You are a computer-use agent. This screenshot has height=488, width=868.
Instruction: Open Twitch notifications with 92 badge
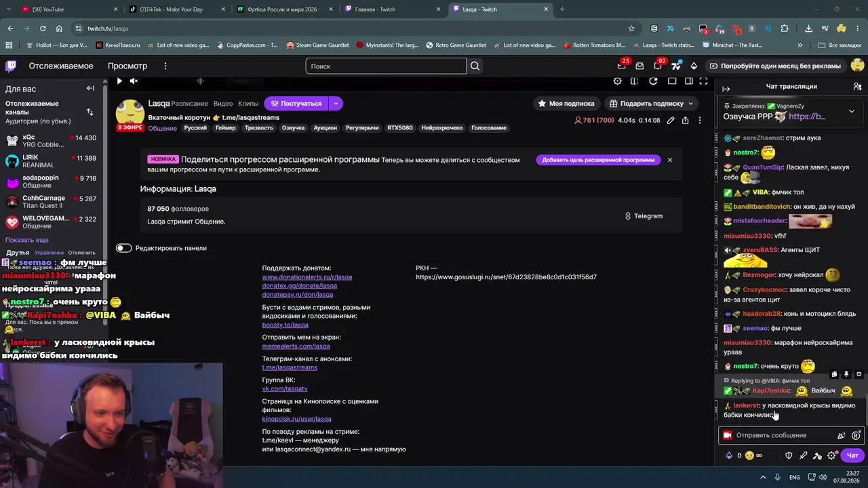658,66
